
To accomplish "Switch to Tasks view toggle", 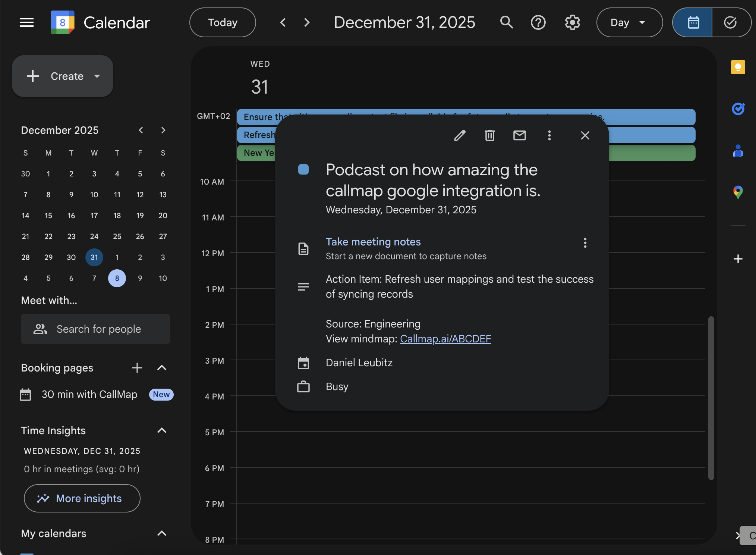I will [x=731, y=22].
